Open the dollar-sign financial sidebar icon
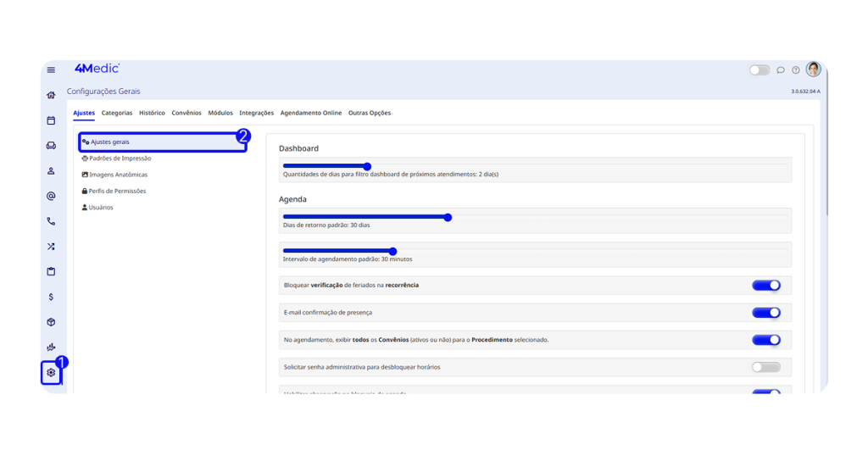 coord(51,298)
